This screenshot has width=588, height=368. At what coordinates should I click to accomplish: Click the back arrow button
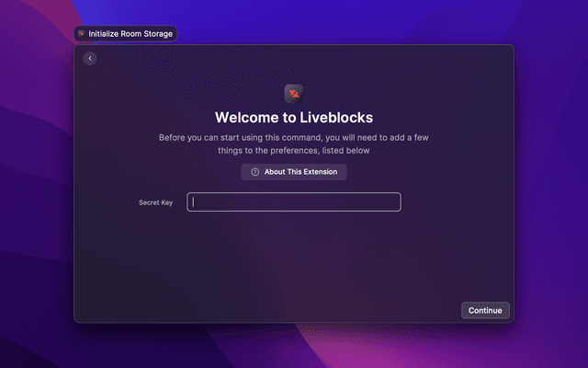pos(89,59)
